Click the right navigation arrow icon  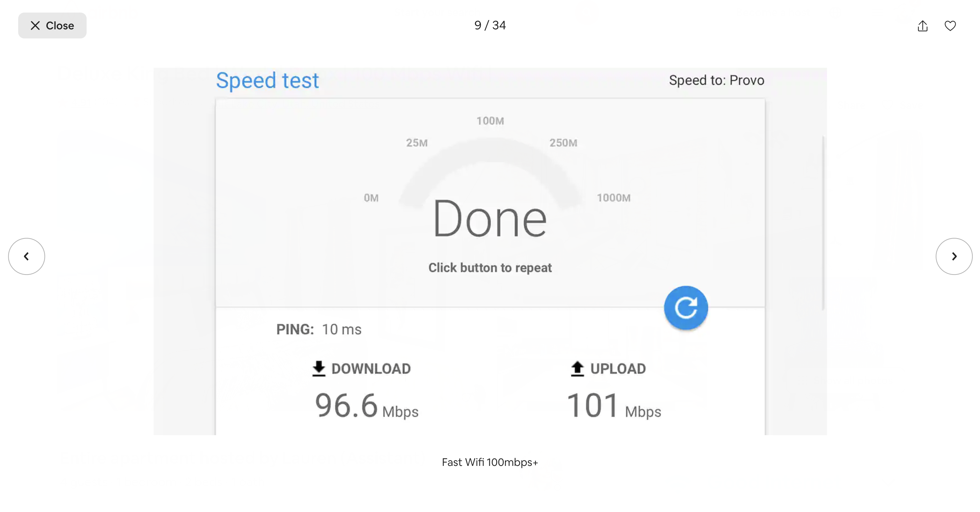point(953,256)
